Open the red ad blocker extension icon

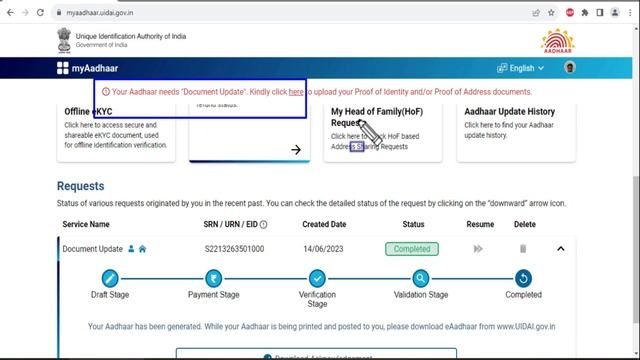pyautogui.click(x=570, y=13)
